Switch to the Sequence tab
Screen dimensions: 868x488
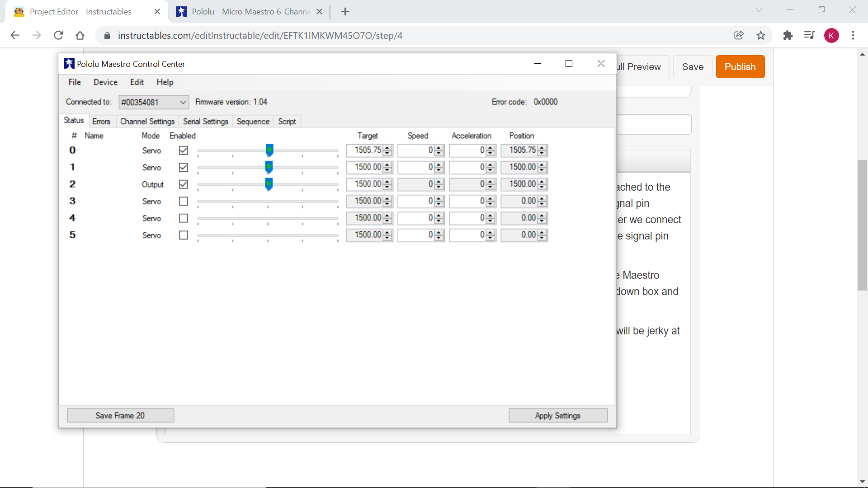253,121
